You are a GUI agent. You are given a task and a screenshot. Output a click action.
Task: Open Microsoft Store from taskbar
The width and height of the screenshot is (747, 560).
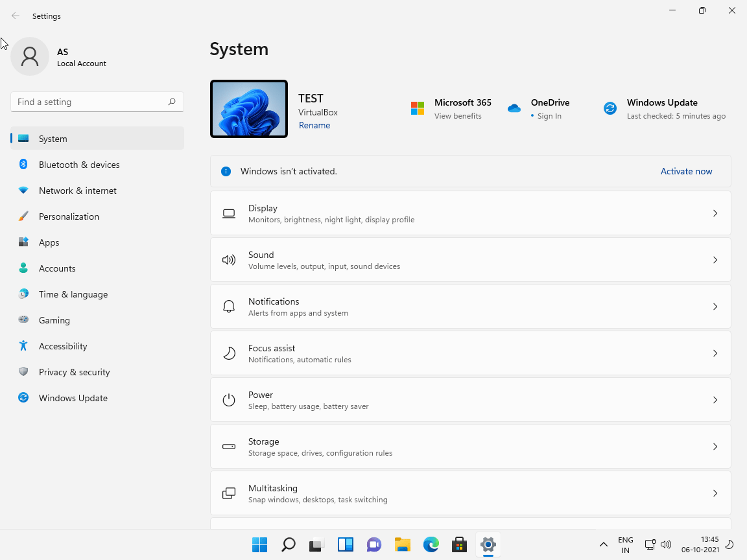[x=459, y=544]
